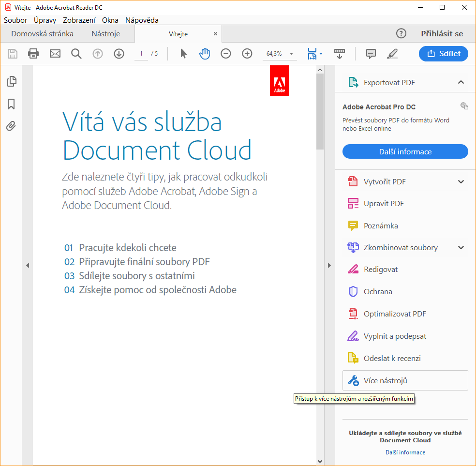The height and width of the screenshot is (466, 476).
Task: Click the fit width page display icon
Action: pyautogui.click(x=312, y=54)
